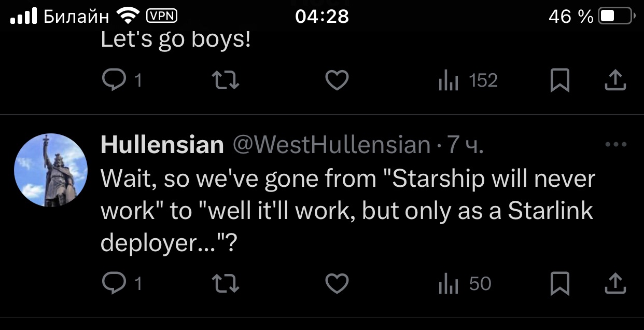
Task: Like the Hullensian tweet
Action: [x=337, y=283]
